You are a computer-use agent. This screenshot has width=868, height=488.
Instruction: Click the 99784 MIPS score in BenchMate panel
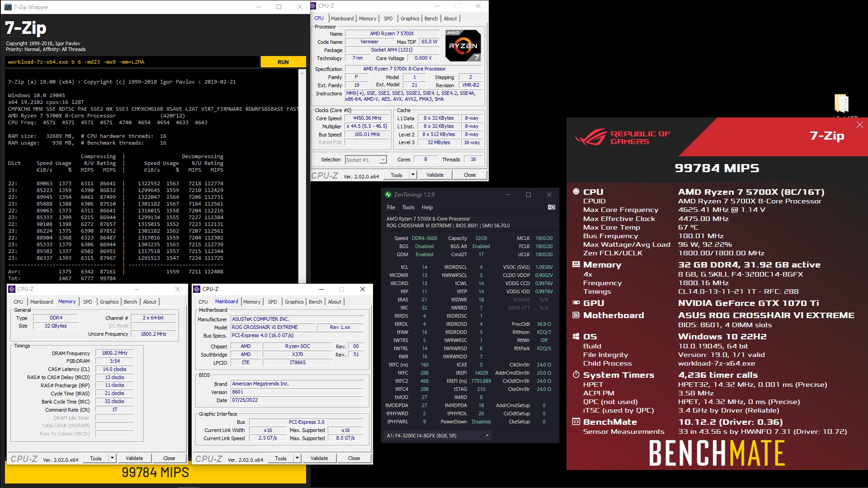[x=717, y=168]
